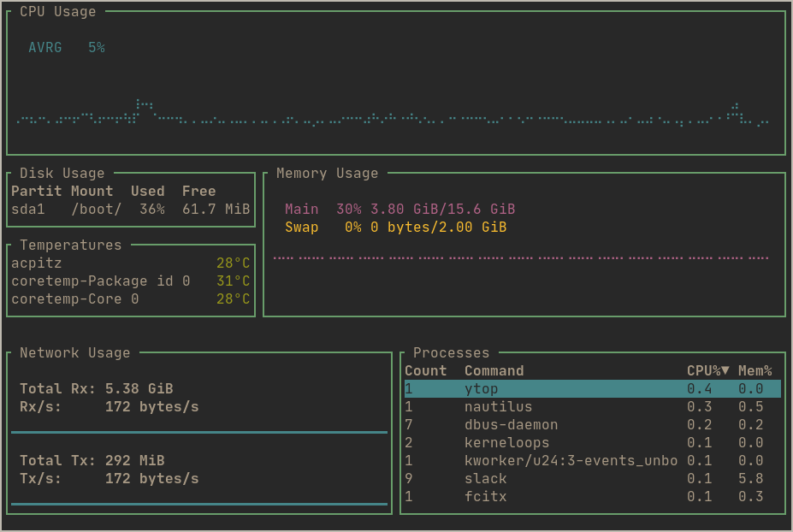Select the slack process row
The image size is (793, 532).
(x=593, y=479)
